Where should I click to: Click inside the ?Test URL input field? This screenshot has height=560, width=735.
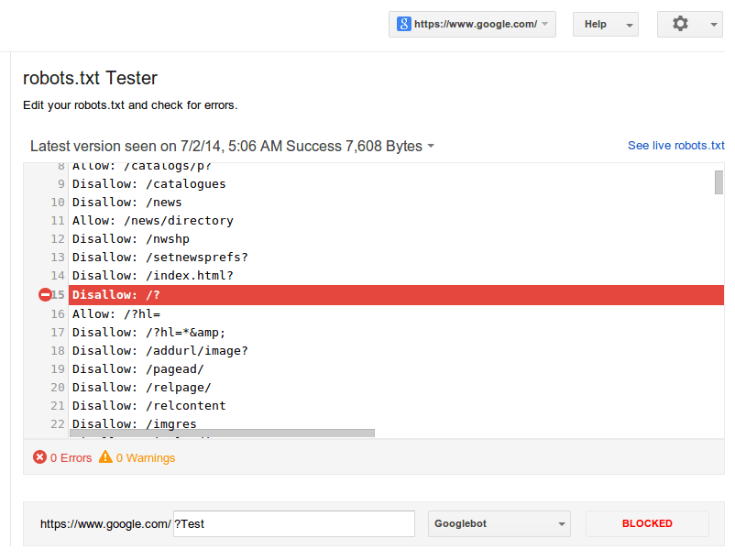[x=293, y=523]
